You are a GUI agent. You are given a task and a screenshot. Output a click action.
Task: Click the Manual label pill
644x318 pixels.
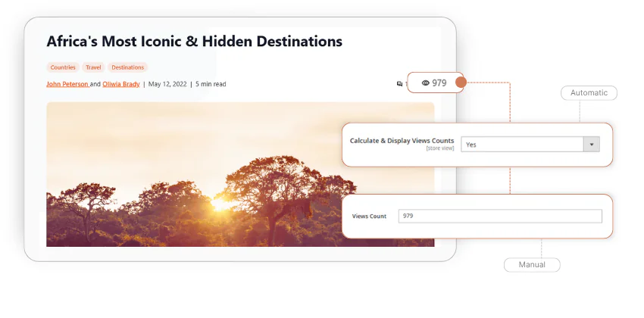[x=532, y=265]
